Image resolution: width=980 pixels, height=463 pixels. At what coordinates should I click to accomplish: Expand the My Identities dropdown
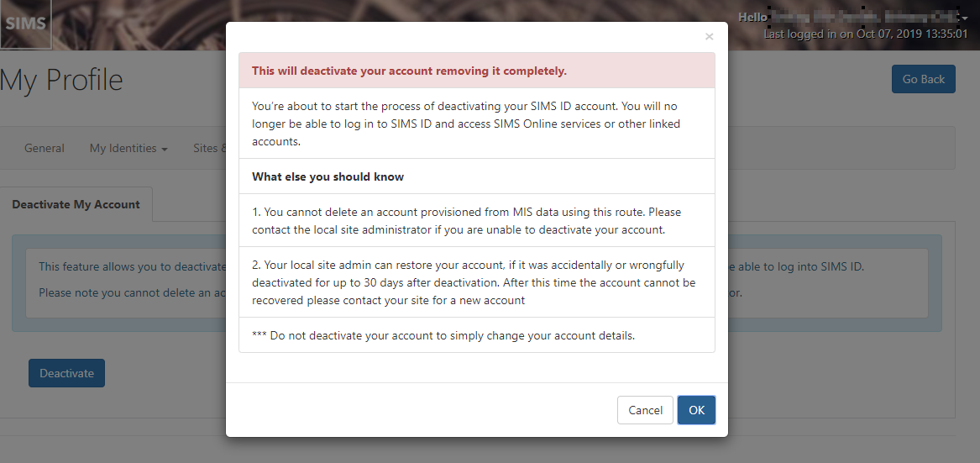coord(128,148)
